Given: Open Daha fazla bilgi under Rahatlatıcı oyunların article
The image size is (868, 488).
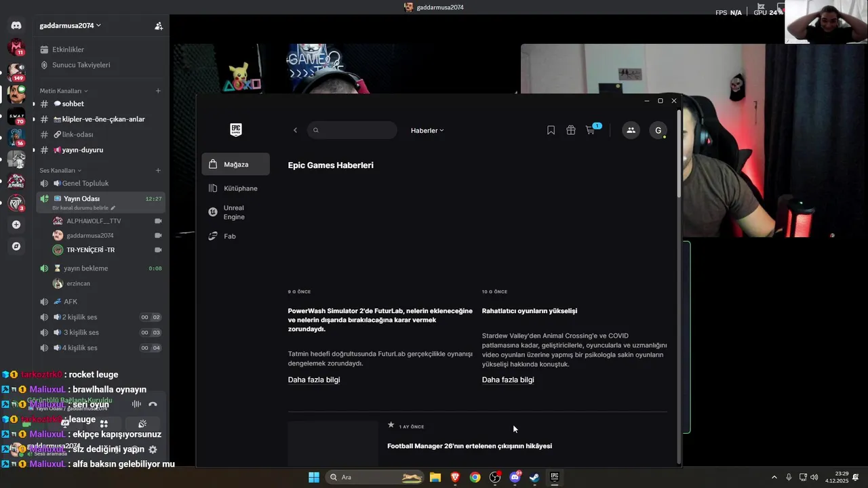Looking at the screenshot, I should 508,380.
